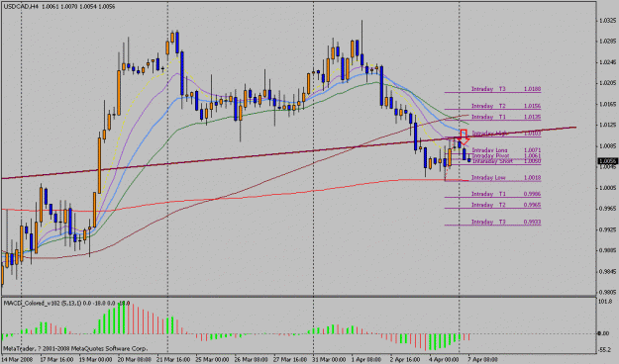The image size is (619, 364).
Task: Click the -55.2 MACD scale value
Action: pyautogui.click(x=605, y=349)
